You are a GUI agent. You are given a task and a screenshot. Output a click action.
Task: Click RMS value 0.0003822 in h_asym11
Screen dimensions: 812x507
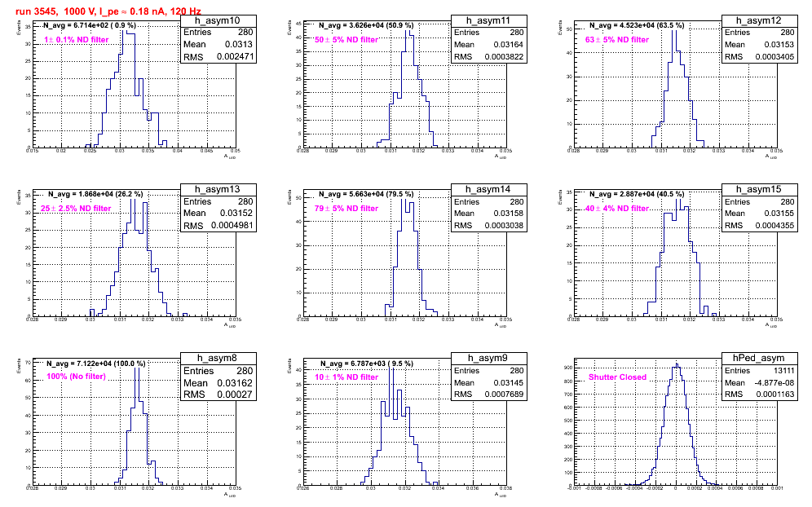coord(504,57)
